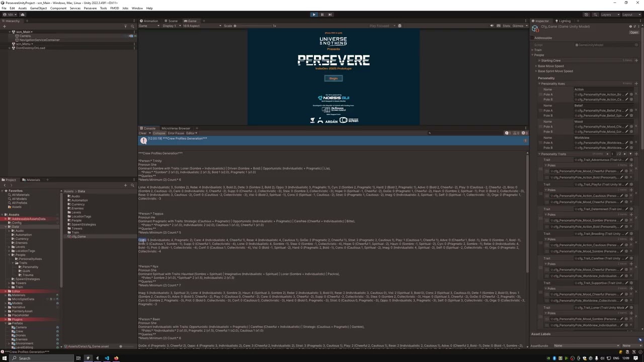Image resolution: width=644 pixels, height=362 pixels.
Task: Open the GameObject menu
Action: tap(38, 8)
